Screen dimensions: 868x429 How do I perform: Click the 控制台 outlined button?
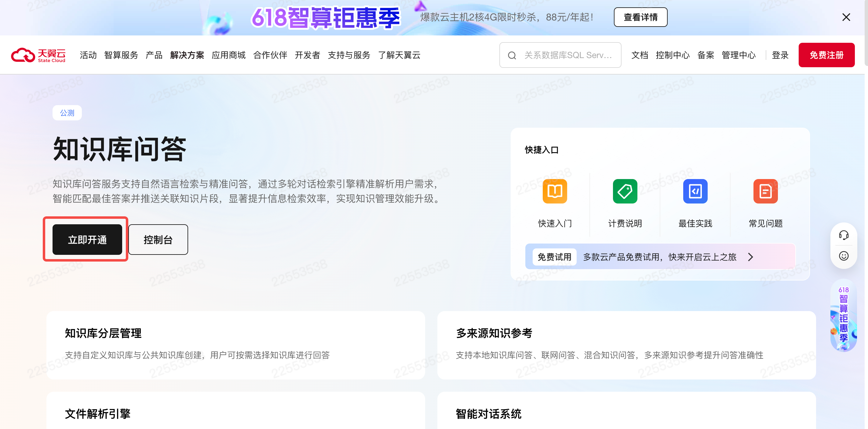tap(158, 240)
